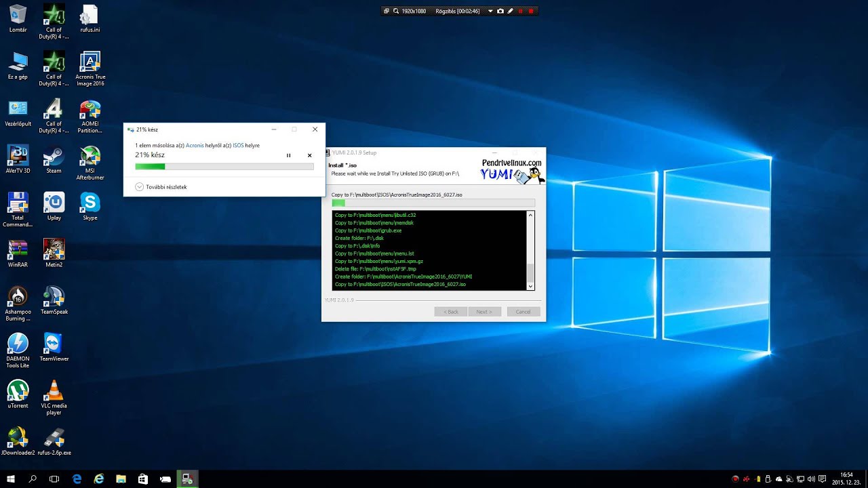868x488 pixels.
Task: Select log line 'Create folder: F:\.disk'
Action: pyautogui.click(x=359, y=239)
